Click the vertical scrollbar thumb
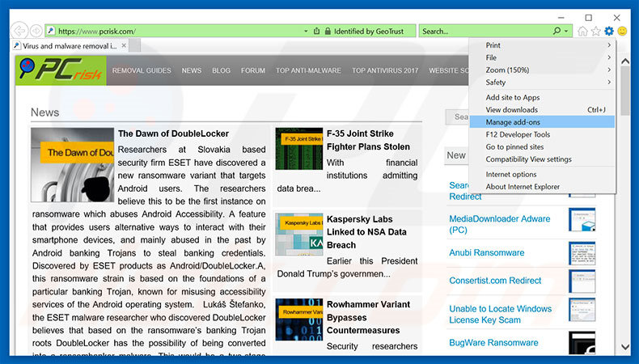The width and height of the screenshot is (639, 364). [624, 91]
